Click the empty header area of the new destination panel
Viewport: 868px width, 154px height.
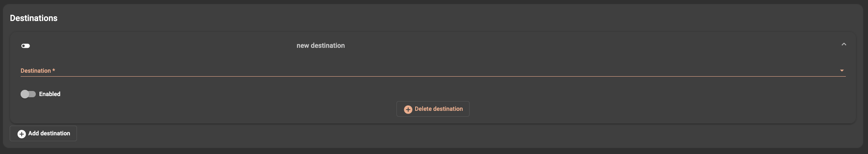click(583, 45)
